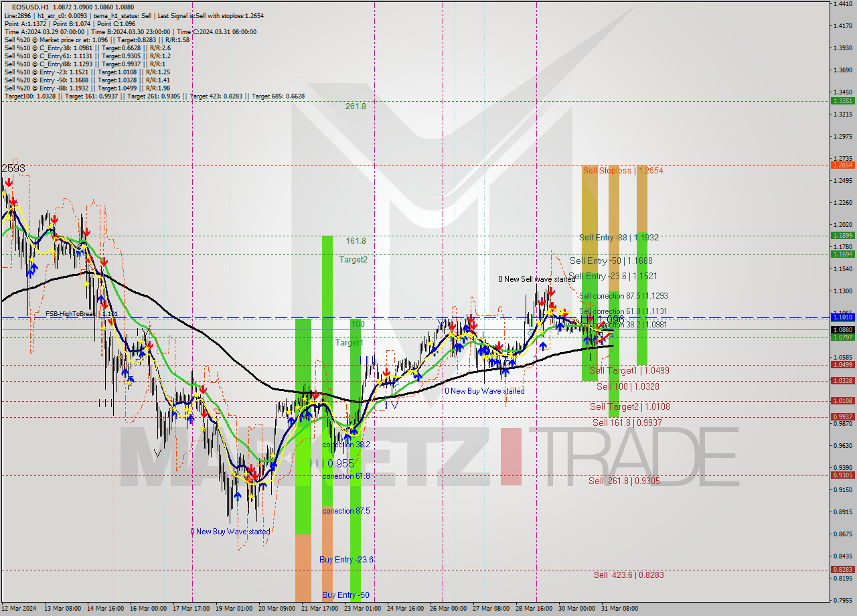Screen dimensions: 857x616
Task: Click the 'Sell 100 | 1.0328' label
Action: click(628, 386)
